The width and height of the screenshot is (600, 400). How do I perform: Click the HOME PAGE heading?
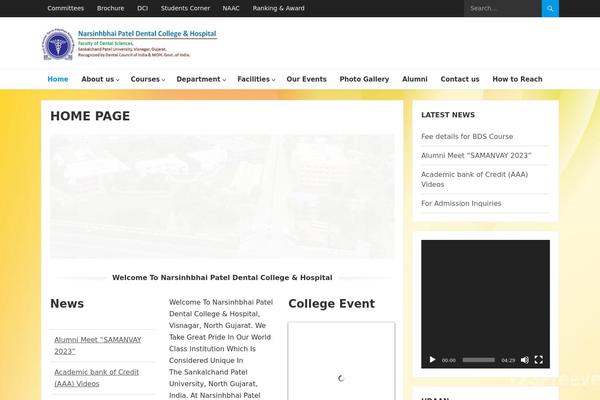(x=90, y=116)
